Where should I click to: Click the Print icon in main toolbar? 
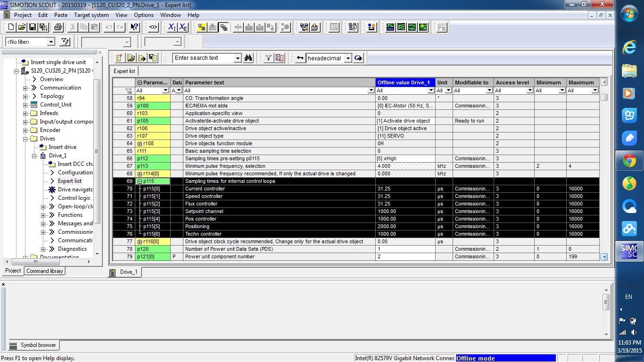58,27
